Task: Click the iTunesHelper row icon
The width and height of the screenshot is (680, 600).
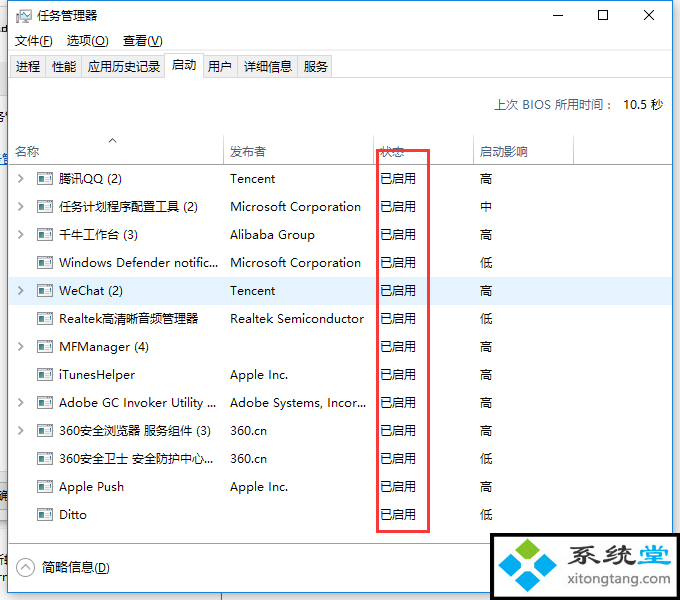Action: (x=45, y=375)
